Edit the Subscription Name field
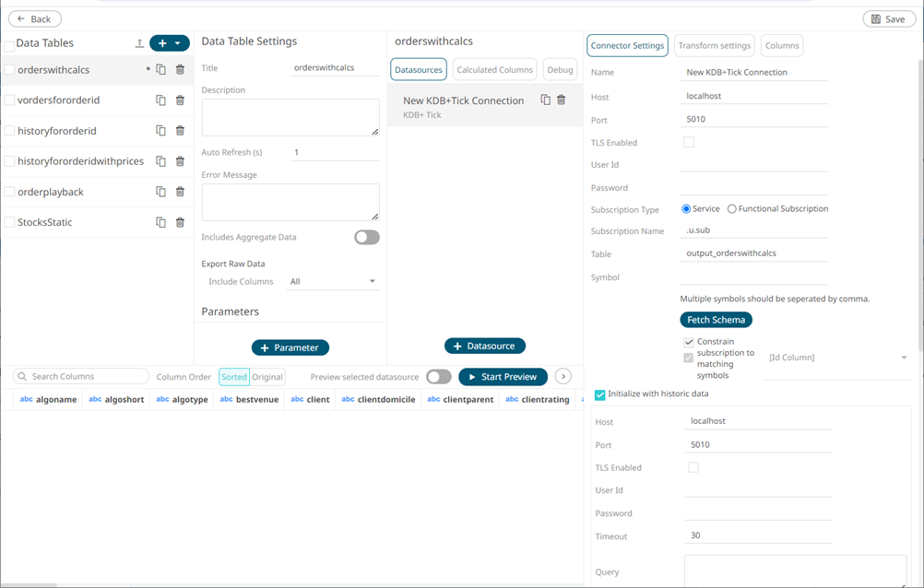This screenshot has height=588, width=924. [753, 230]
